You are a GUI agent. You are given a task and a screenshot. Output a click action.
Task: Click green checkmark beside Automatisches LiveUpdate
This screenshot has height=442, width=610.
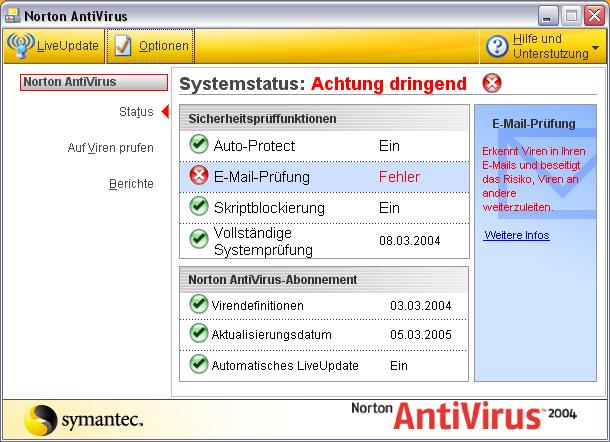tap(199, 364)
